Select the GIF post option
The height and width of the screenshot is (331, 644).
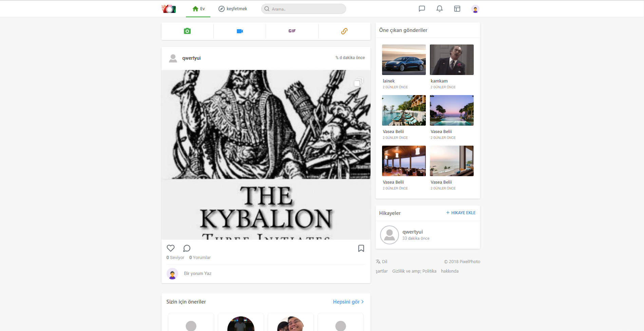coord(292,31)
